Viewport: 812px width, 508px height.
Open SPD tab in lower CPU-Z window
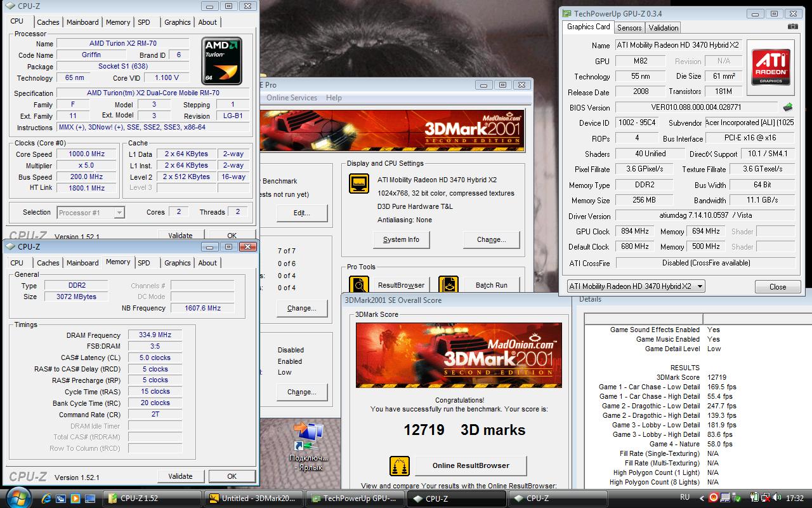144,263
